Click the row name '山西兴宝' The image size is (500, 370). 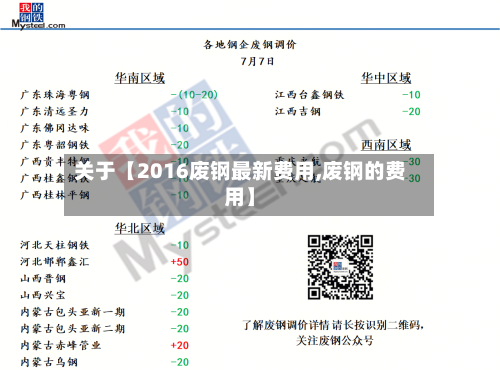[43, 295]
